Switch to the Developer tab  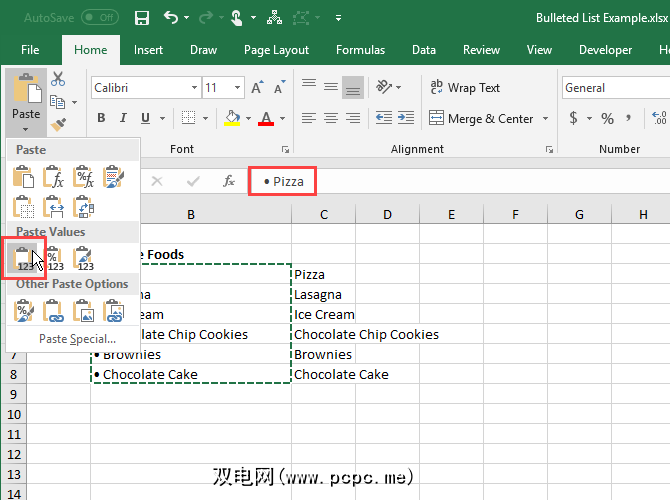[x=605, y=50]
